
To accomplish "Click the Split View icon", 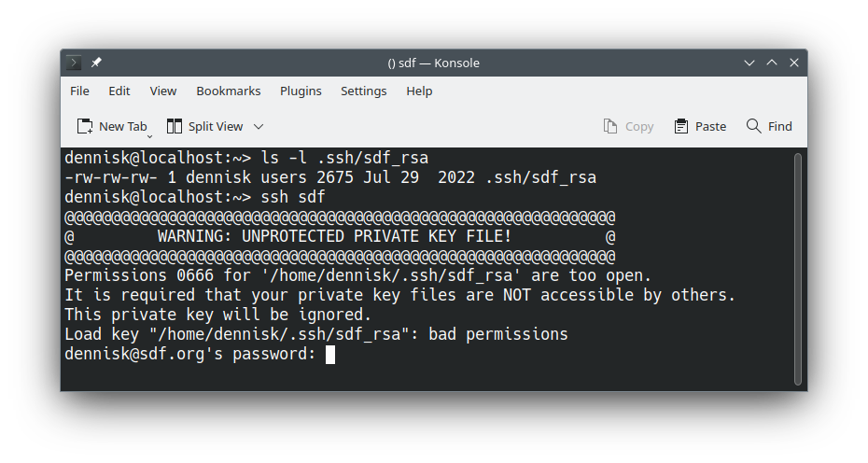I will pyautogui.click(x=175, y=126).
